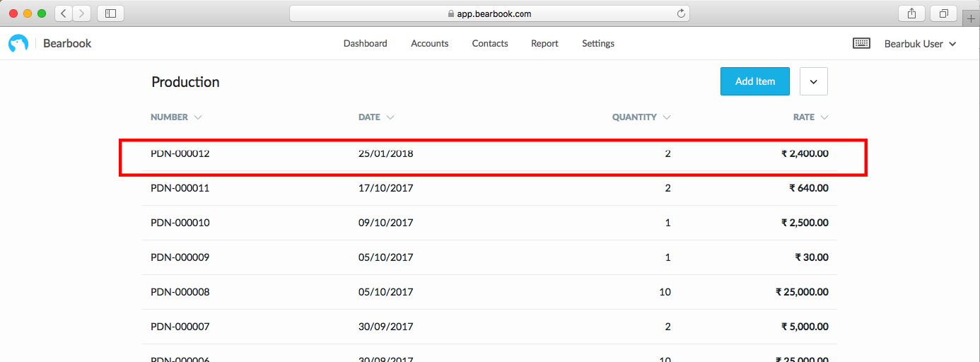Viewport: 980px width, 362px height.
Task: Sort by the NUMBER column header
Action: click(176, 117)
